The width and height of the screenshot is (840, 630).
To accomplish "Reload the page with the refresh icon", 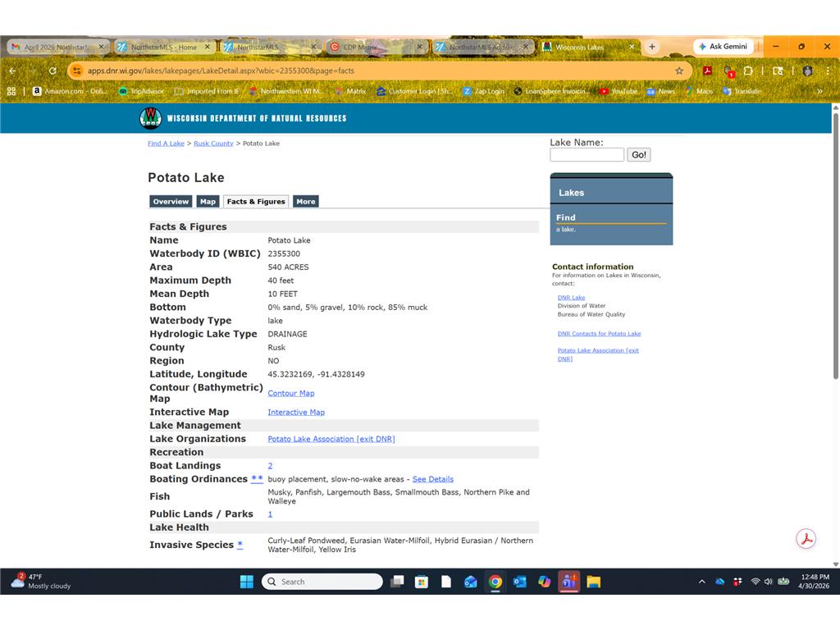I will tap(52, 71).
